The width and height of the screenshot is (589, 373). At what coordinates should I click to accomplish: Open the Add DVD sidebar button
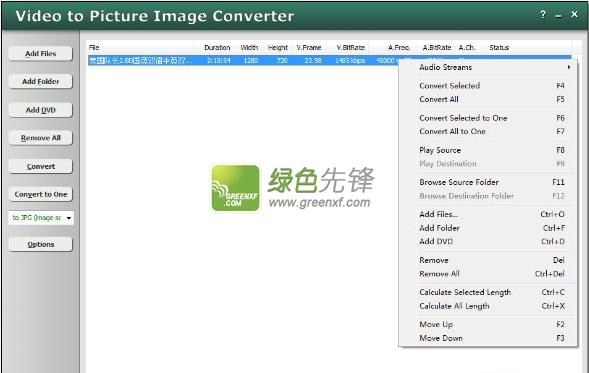pos(41,110)
